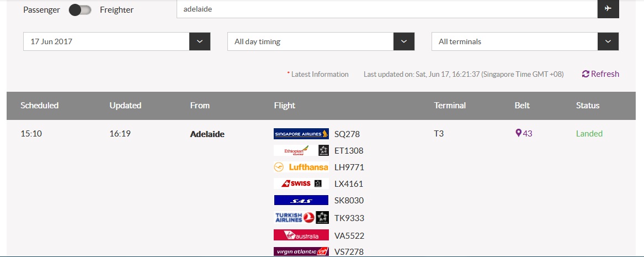644x257 pixels.
Task: Click flight number SQ278
Action: [347, 134]
